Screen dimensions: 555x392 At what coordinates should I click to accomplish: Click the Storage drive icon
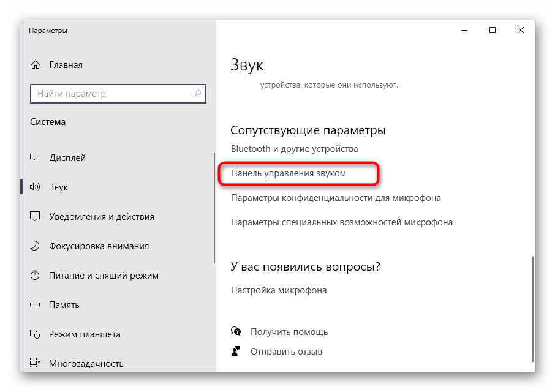36,305
